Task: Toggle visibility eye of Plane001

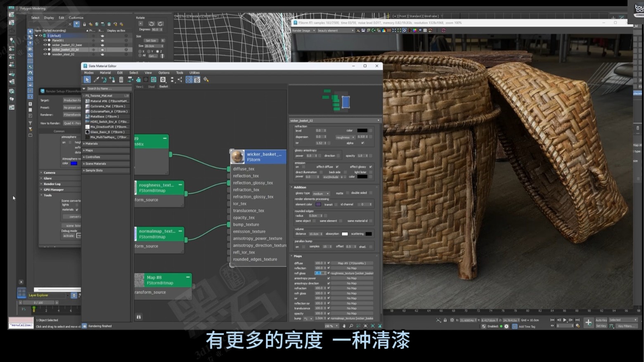Action: tap(45, 40)
